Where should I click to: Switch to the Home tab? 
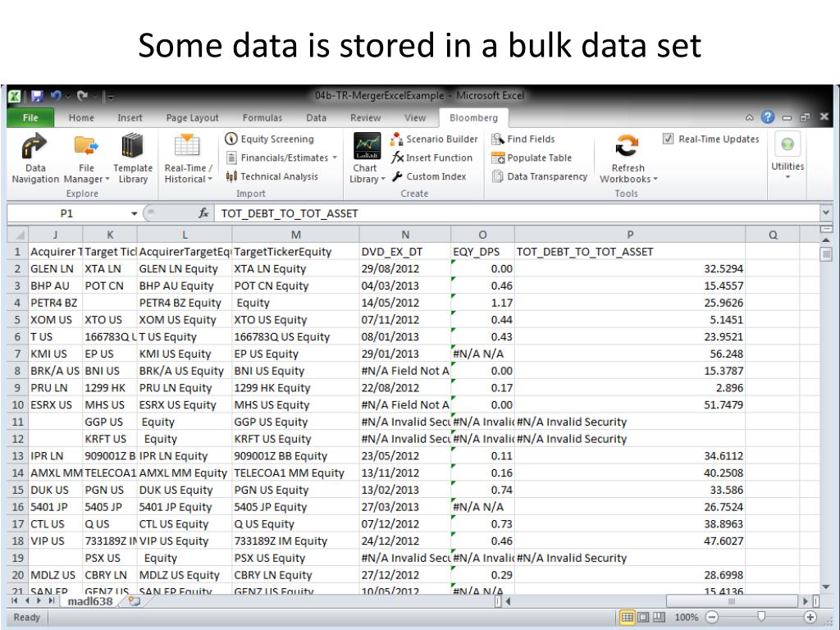pos(81,118)
